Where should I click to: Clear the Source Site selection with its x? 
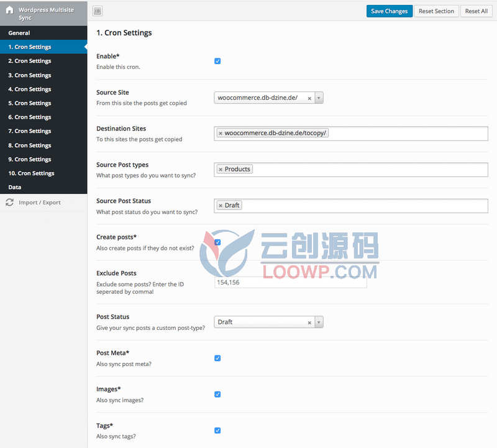pos(309,98)
